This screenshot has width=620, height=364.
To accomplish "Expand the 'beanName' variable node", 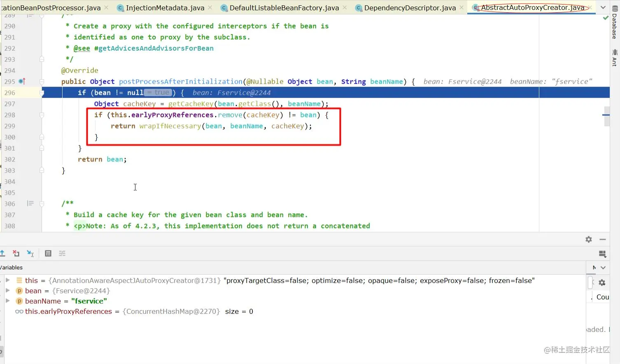I will pyautogui.click(x=7, y=301).
